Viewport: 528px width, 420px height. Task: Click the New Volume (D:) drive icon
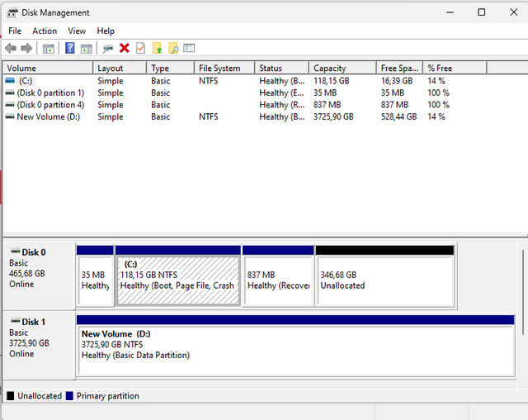(x=10, y=116)
